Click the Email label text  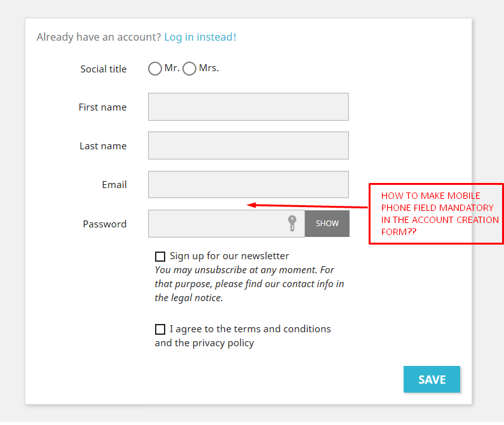coord(114,185)
